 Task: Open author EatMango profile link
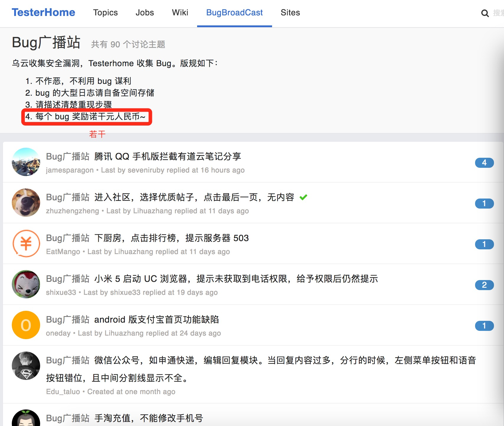(x=63, y=252)
